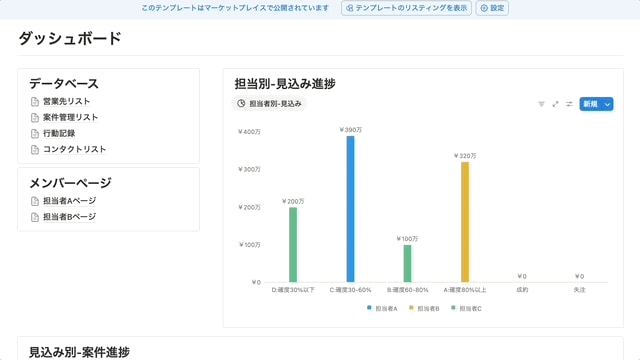
Task: Click the blue ¥390万 bar
Action: [350, 209]
